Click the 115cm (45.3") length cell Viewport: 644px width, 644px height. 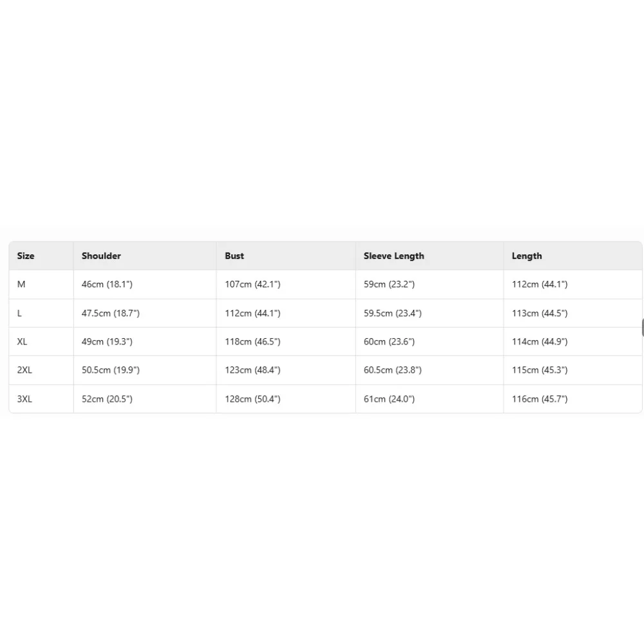pos(540,370)
